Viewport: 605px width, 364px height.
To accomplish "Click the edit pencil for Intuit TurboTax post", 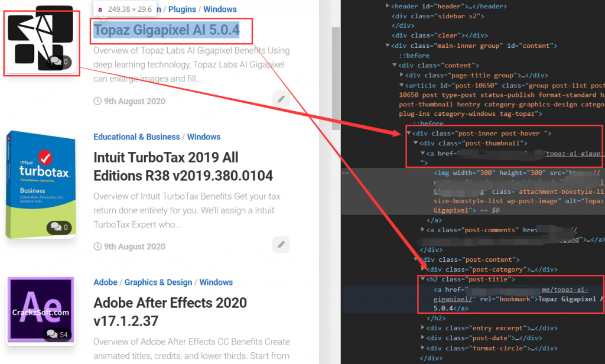I will click(281, 244).
